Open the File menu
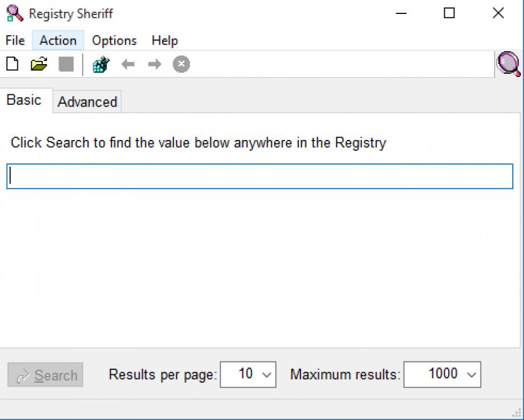The image size is (524, 420). pyautogui.click(x=16, y=41)
